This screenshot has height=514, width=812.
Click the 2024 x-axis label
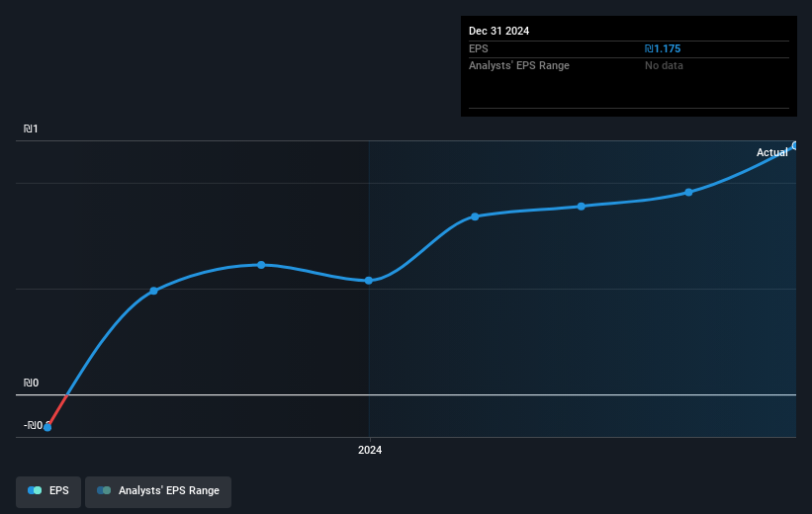click(370, 451)
